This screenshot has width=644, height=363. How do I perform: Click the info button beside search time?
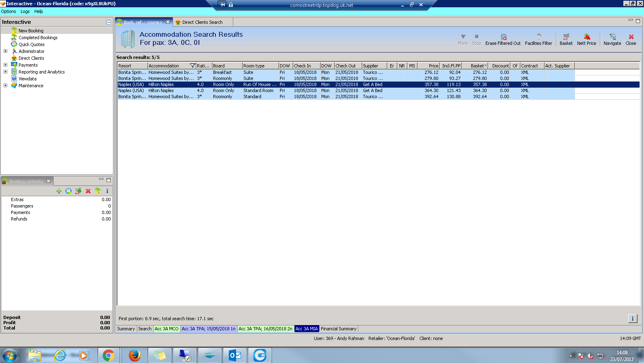pos(632,319)
